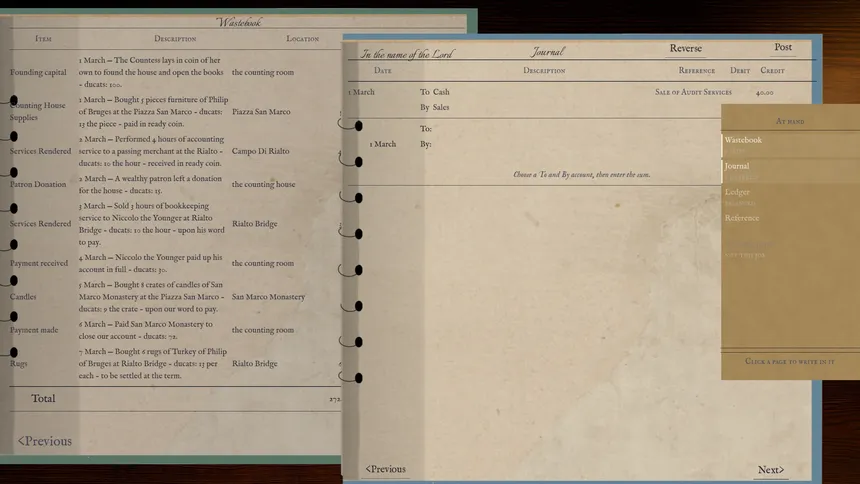This screenshot has width=860, height=484.
Task: Select Journal in the At hand panel
Action: pyautogui.click(x=737, y=166)
